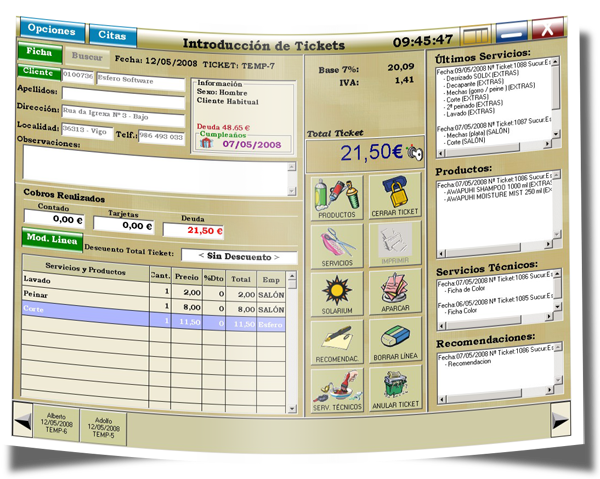
Task: Click the Servicios y Productos column header
Action: click(86, 269)
